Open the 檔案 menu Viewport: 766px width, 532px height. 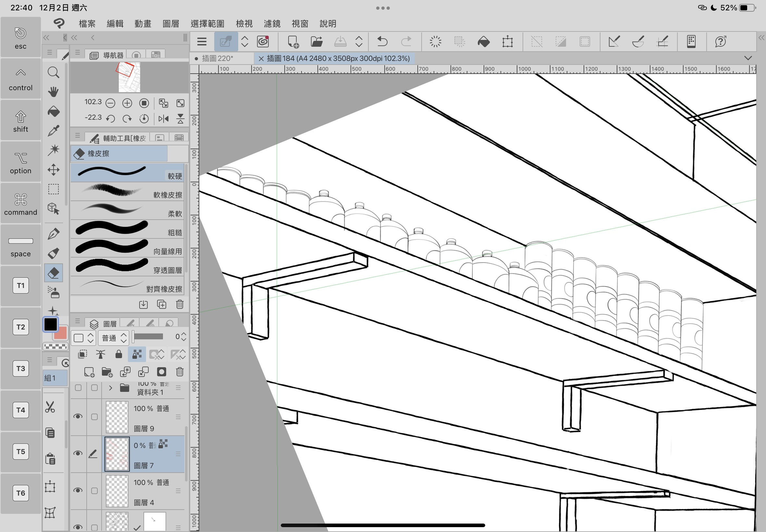click(87, 24)
